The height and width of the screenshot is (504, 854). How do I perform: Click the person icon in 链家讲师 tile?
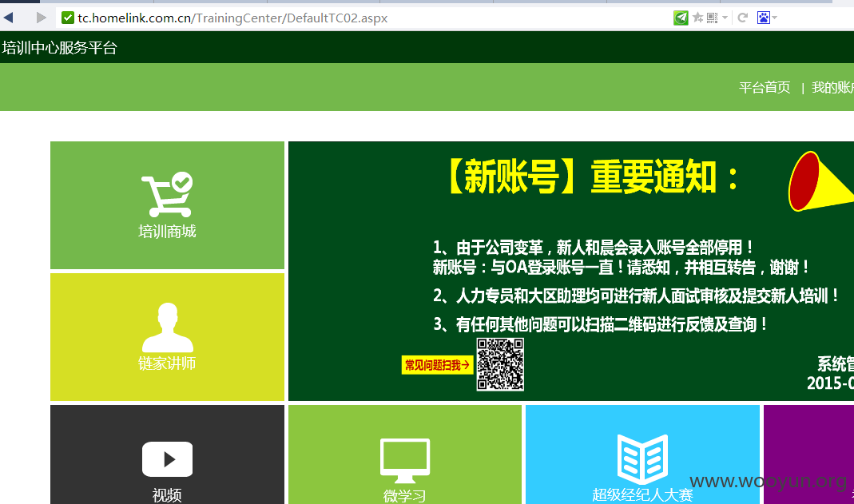[167, 327]
